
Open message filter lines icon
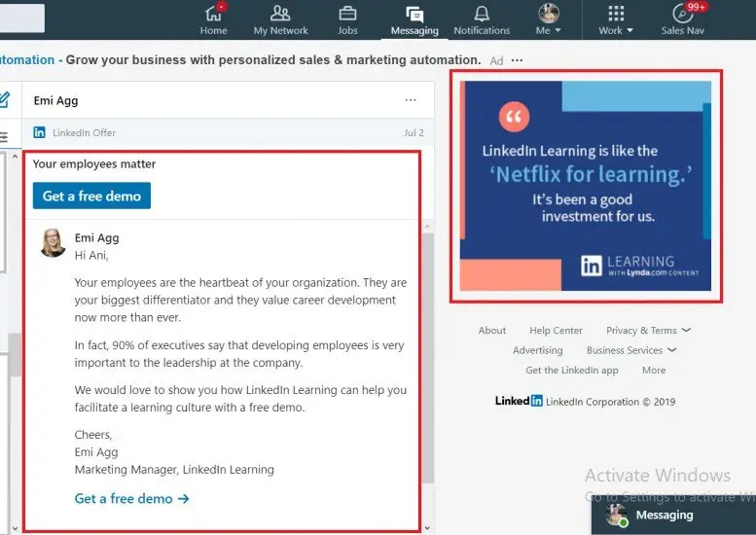click(x=3, y=137)
